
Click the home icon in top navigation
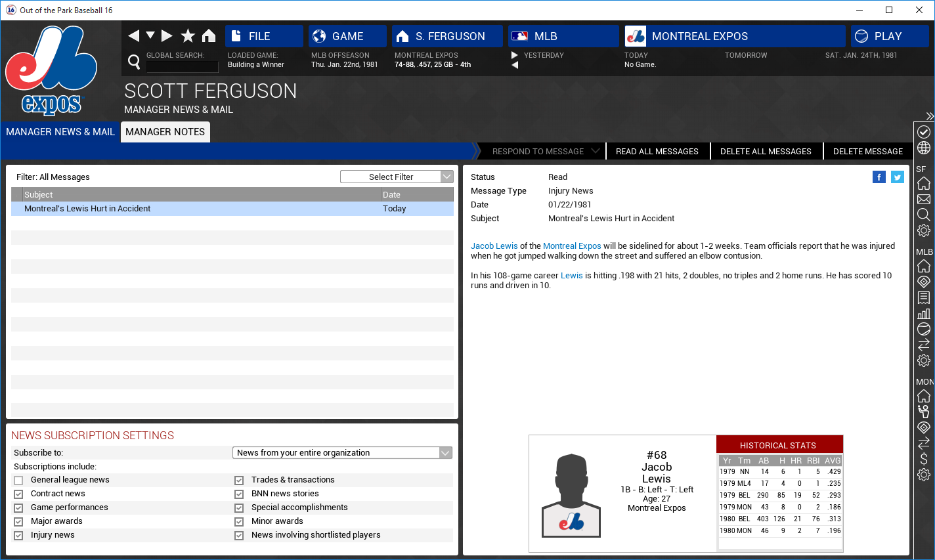[209, 36]
